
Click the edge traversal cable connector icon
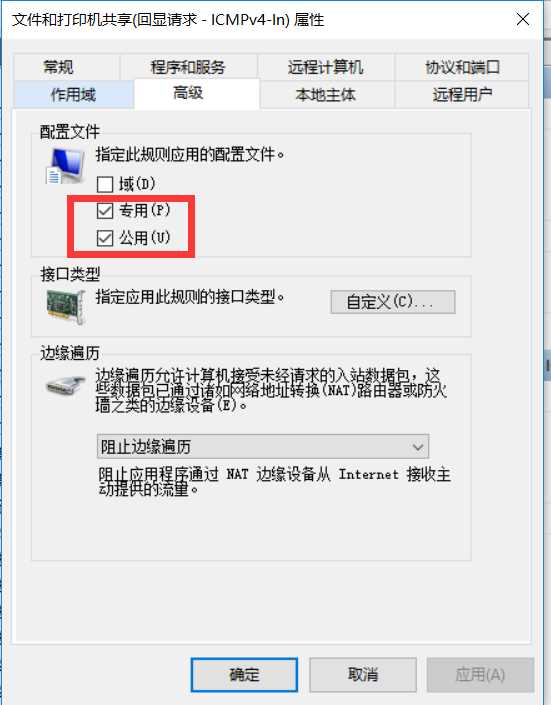click(66, 386)
